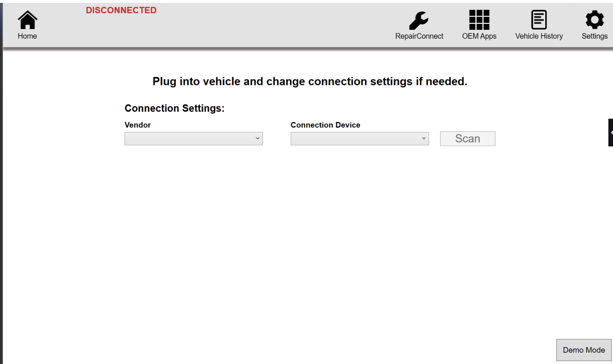Choose the OEM Apps text label

click(479, 36)
